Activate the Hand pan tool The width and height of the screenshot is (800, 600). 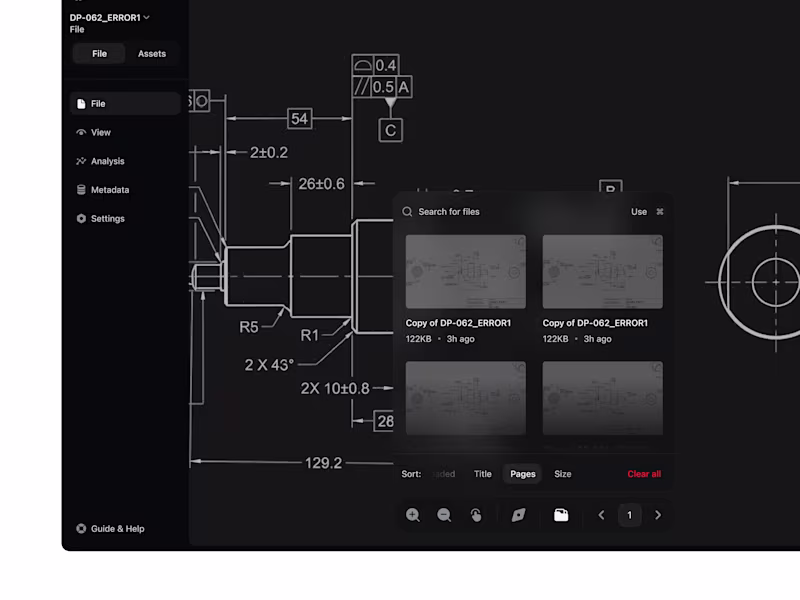476,515
